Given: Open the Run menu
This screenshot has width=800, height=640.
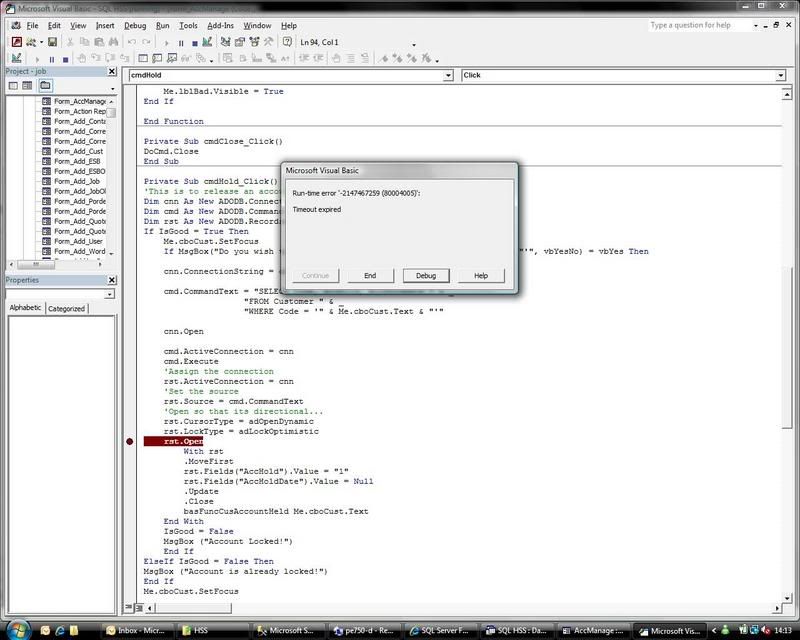Looking at the screenshot, I should 162,26.
